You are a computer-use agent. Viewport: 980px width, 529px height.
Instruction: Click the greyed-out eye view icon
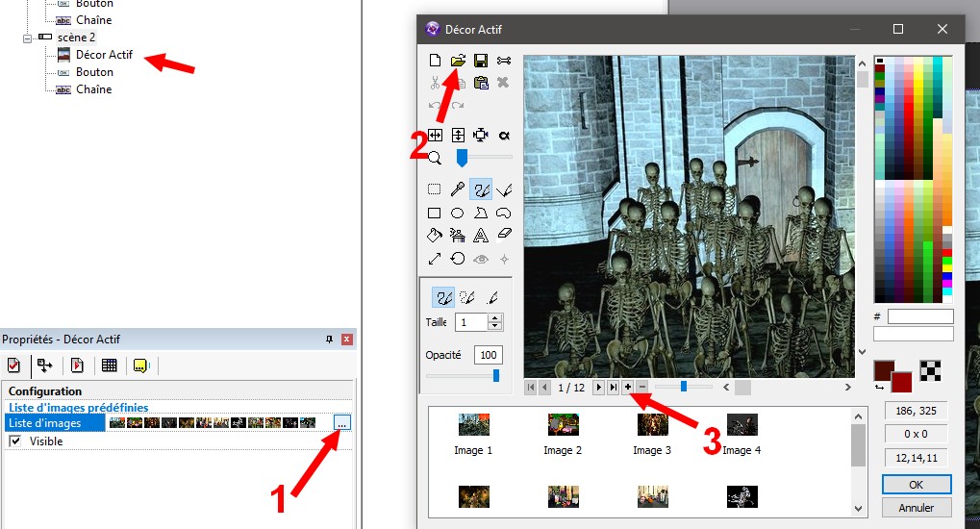tap(481, 259)
